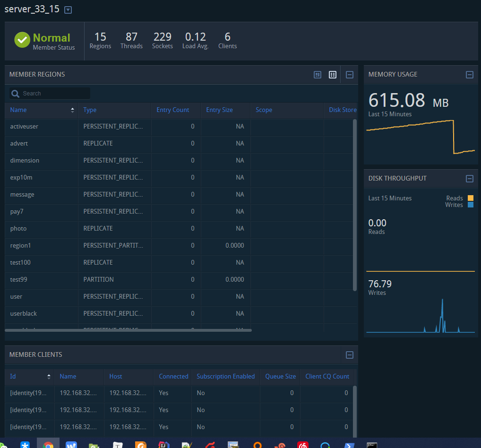
Task: Open Chrome from the taskbar
Action: tap(48, 445)
